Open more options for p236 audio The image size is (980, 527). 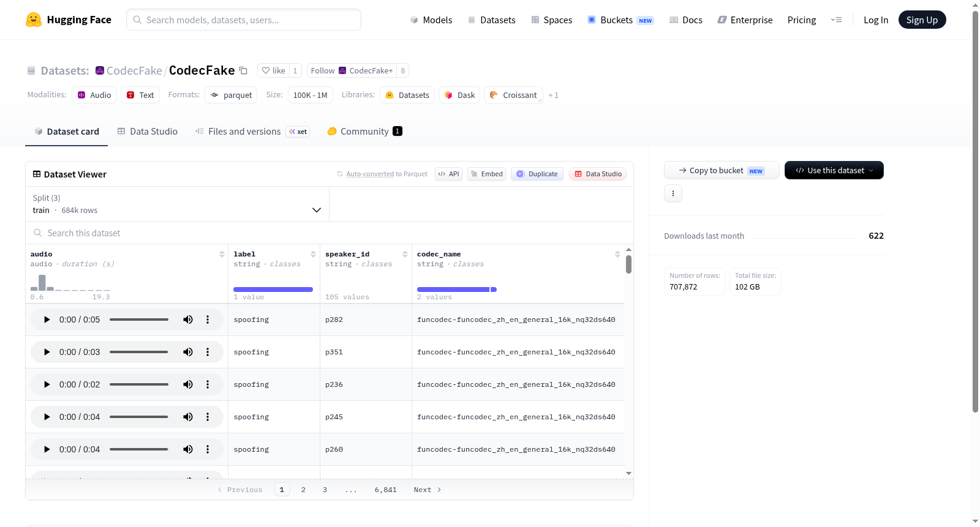pos(208,384)
